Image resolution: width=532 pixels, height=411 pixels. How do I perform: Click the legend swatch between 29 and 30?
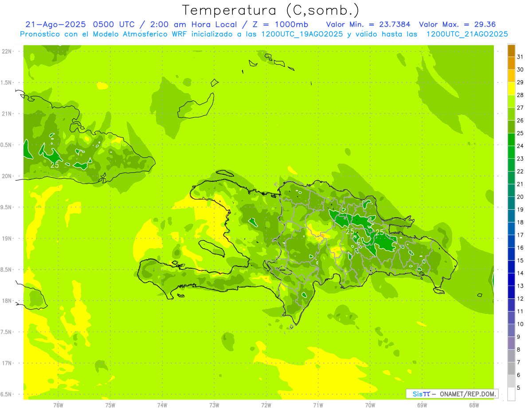511,76
